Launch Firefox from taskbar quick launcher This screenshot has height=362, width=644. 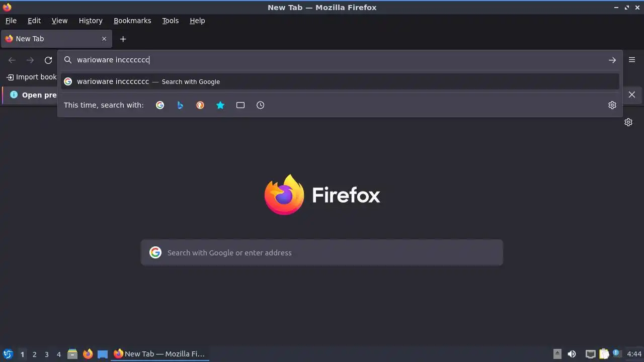coord(88,354)
